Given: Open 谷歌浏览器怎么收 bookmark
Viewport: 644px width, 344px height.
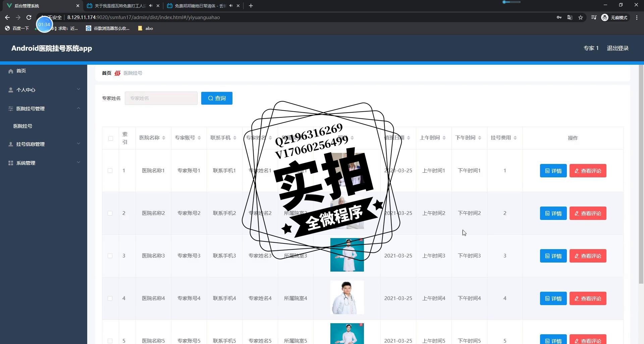Looking at the screenshot, I should [108, 28].
